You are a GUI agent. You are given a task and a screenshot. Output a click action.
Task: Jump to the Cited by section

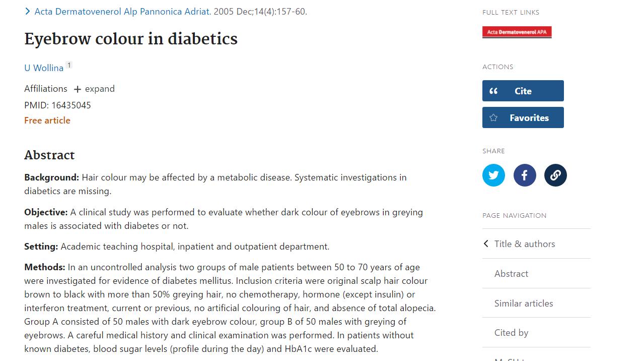511,333
